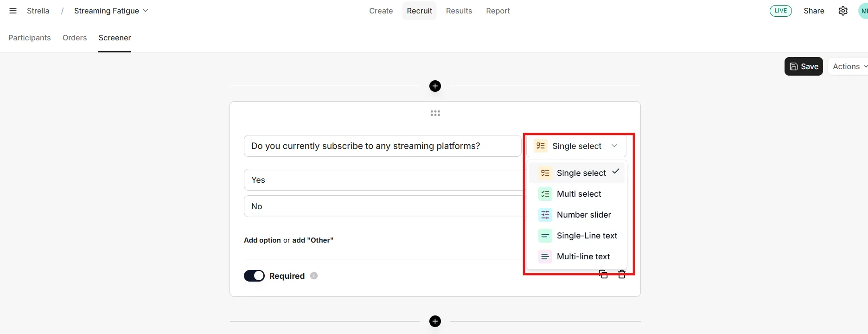Delete the question with trash icon
868x334 pixels.
coord(622,274)
